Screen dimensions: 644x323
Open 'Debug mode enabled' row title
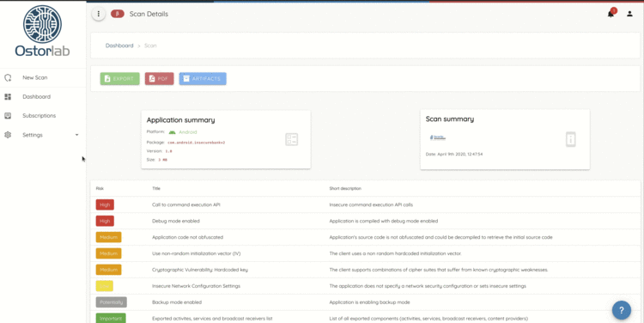[x=176, y=221]
